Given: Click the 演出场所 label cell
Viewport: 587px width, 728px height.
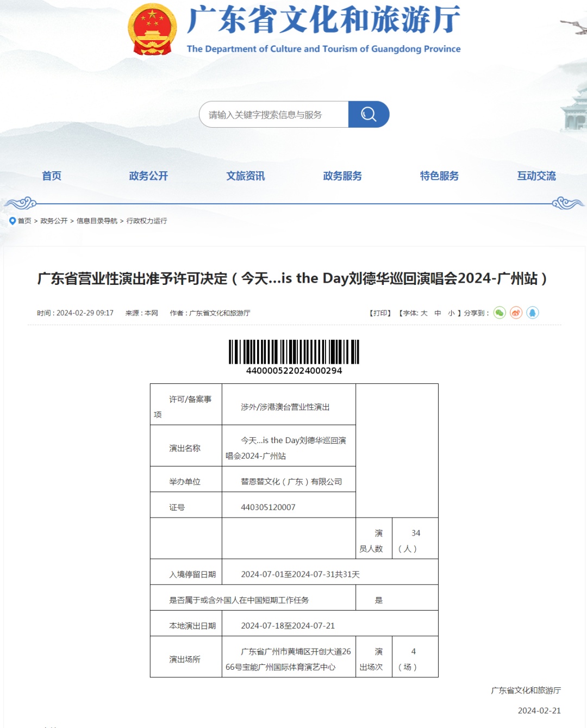Looking at the screenshot, I should click(x=186, y=657).
